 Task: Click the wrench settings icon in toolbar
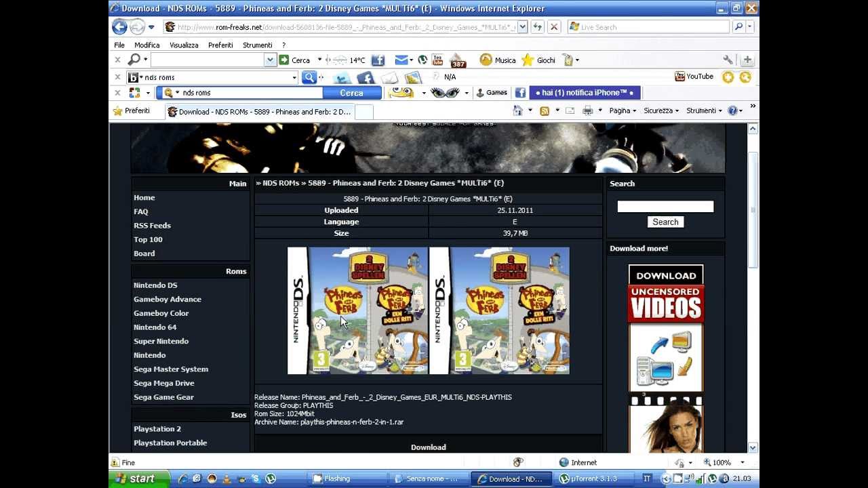[728, 60]
